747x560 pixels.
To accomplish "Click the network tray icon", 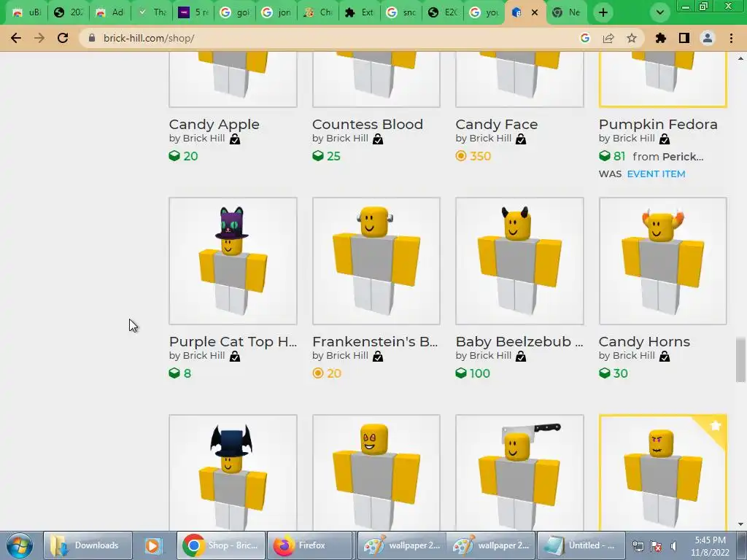I will tap(638, 545).
